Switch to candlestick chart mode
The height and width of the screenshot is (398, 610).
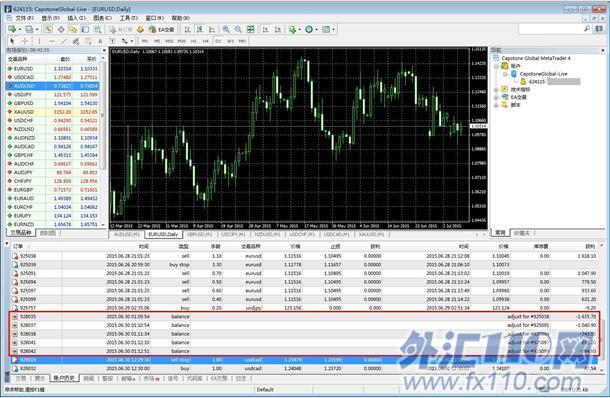point(200,29)
